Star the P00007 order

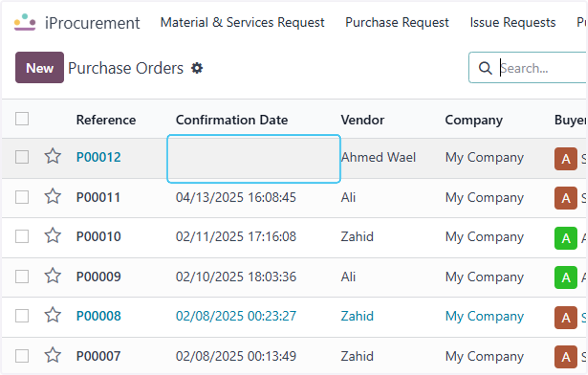click(52, 356)
